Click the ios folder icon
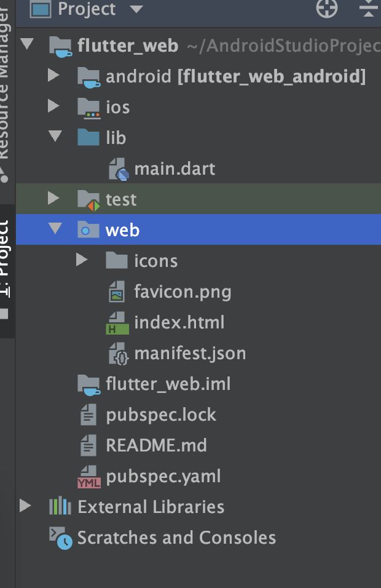 click(88, 108)
